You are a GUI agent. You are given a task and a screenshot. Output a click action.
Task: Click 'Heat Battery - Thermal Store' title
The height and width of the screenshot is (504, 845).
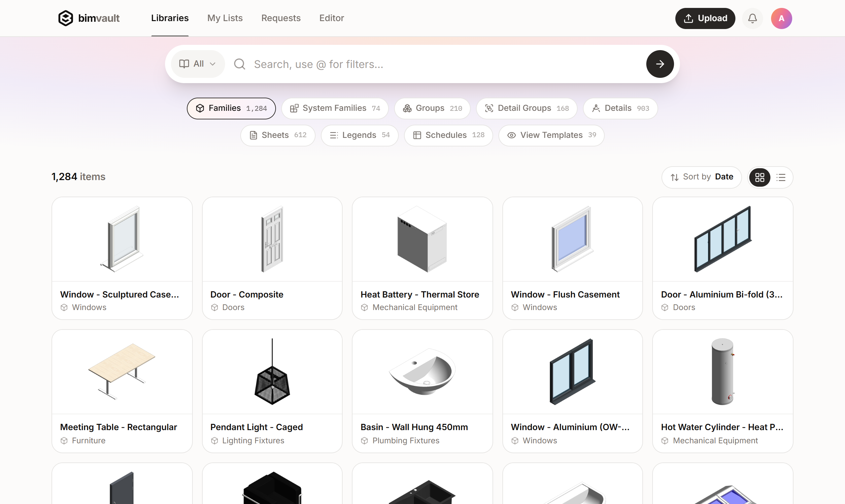(x=420, y=295)
